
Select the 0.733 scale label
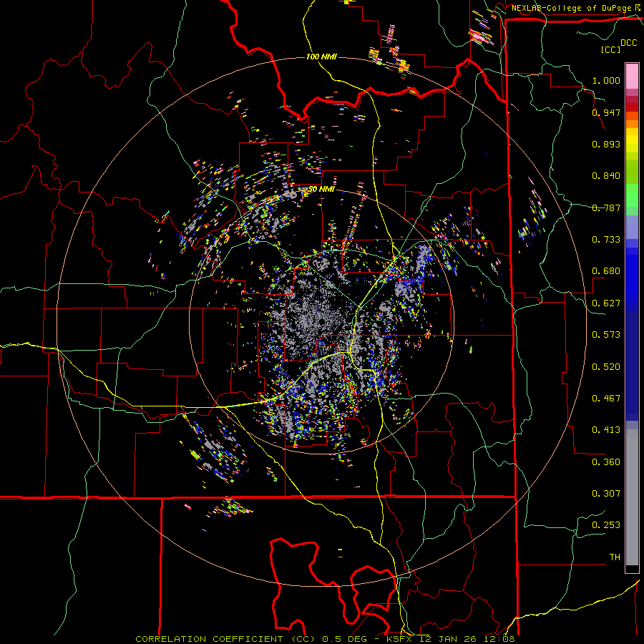tap(606, 240)
